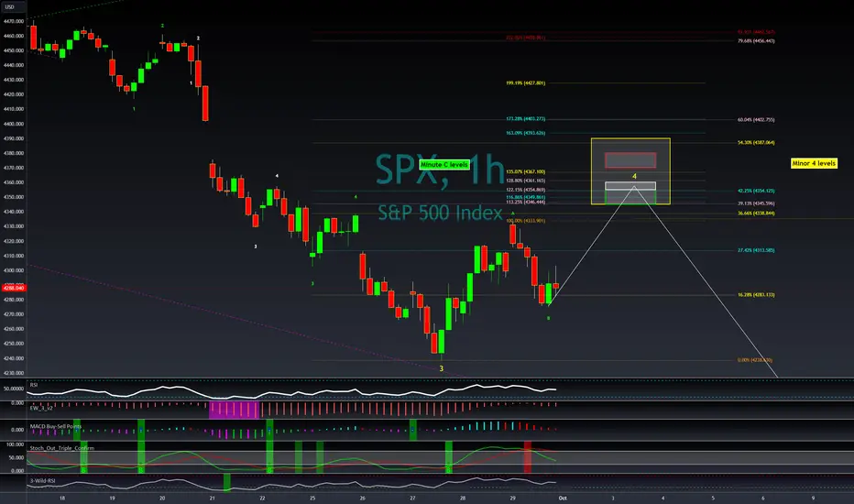Screen dimensions: 854x504
Task: Click the 25 date on the time axis
Action: [312, 498]
